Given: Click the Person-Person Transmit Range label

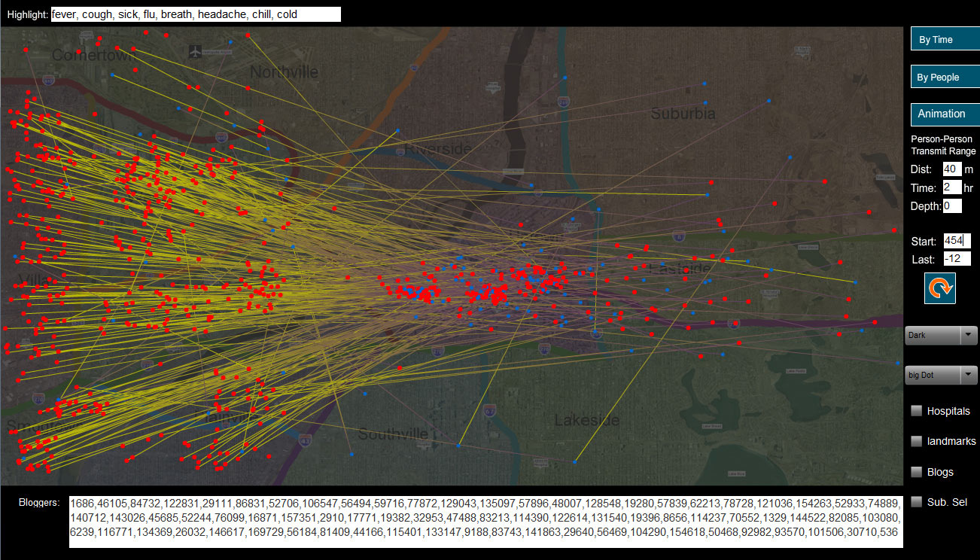Looking at the screenshot, I should [x=943, y=145].
